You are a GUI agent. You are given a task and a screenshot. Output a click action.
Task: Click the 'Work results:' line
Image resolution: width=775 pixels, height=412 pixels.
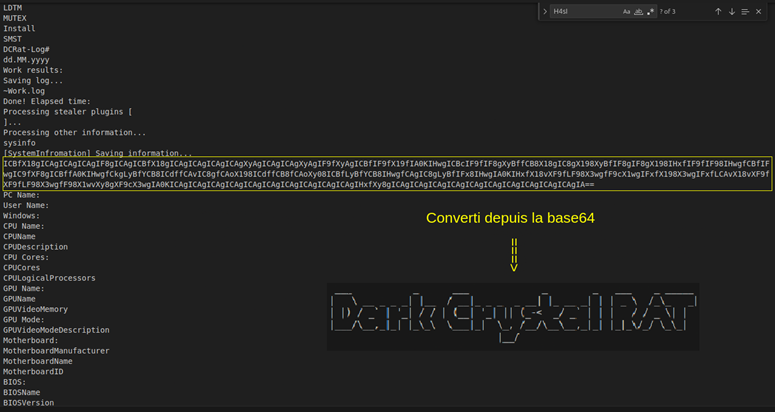point(33,70)
